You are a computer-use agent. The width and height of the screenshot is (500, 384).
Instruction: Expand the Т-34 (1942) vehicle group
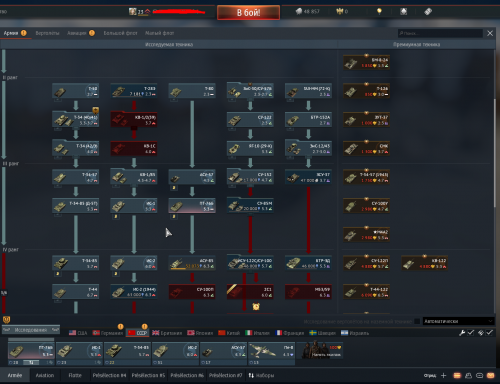(x=75, y=148)
